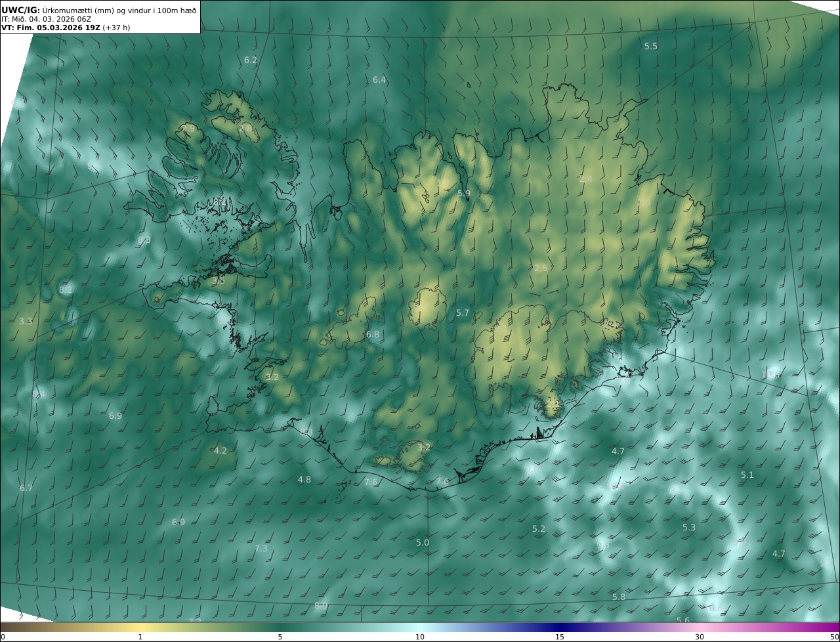Select the 5.3 value label
This screenshot has width=840, height=642.
(689, 527)
